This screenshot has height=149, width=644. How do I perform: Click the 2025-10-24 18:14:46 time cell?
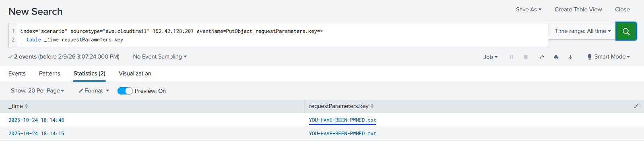coord(36,120)
